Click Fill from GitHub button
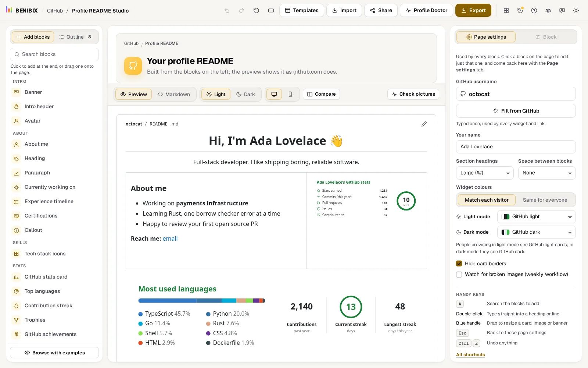This screenshot has width=588, height=368. 516,111
